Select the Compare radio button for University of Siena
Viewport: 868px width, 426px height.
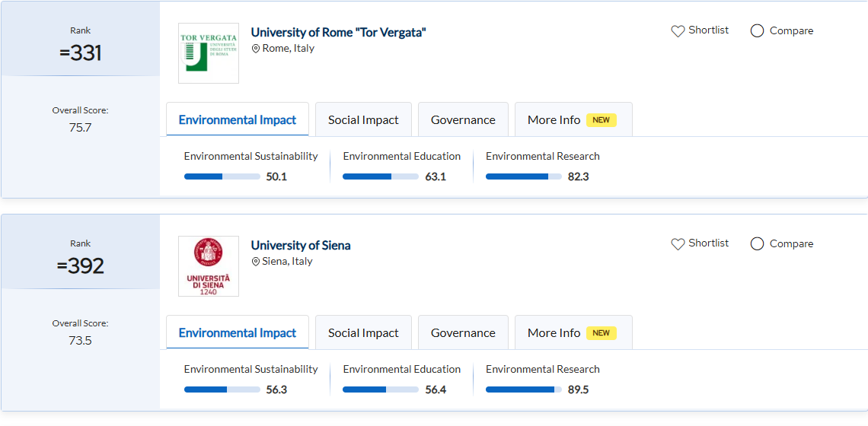pyautogui.click(x=757, y=244)
